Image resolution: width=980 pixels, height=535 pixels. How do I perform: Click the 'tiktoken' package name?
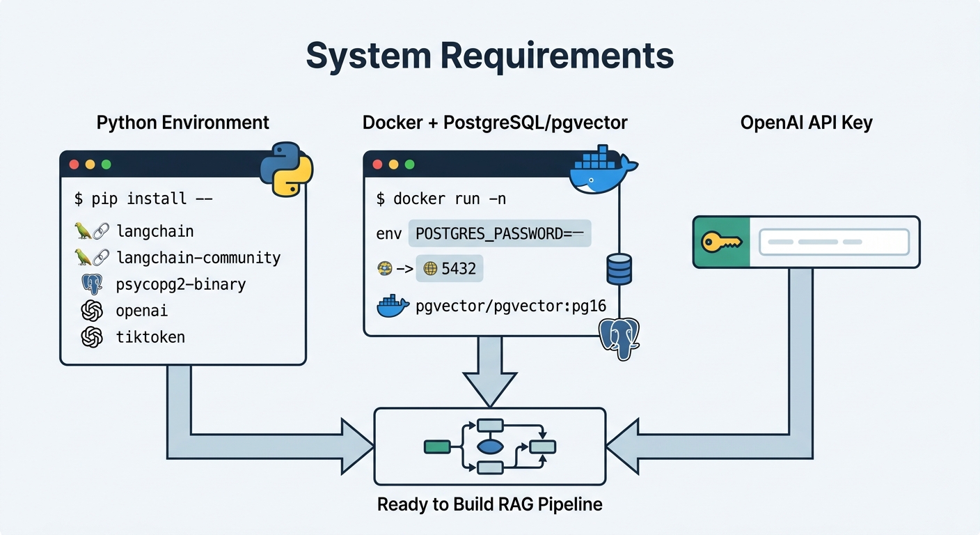point(151,338)
